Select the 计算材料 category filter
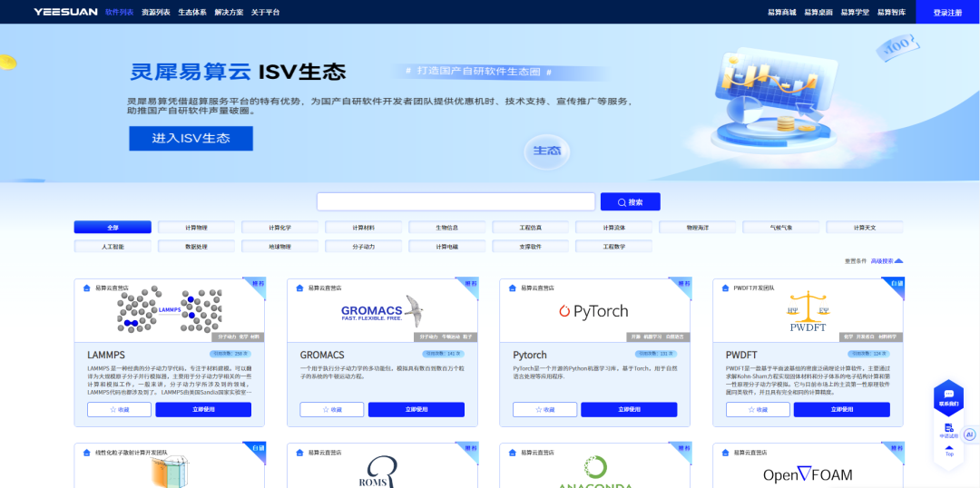 (x=363, y=228)
